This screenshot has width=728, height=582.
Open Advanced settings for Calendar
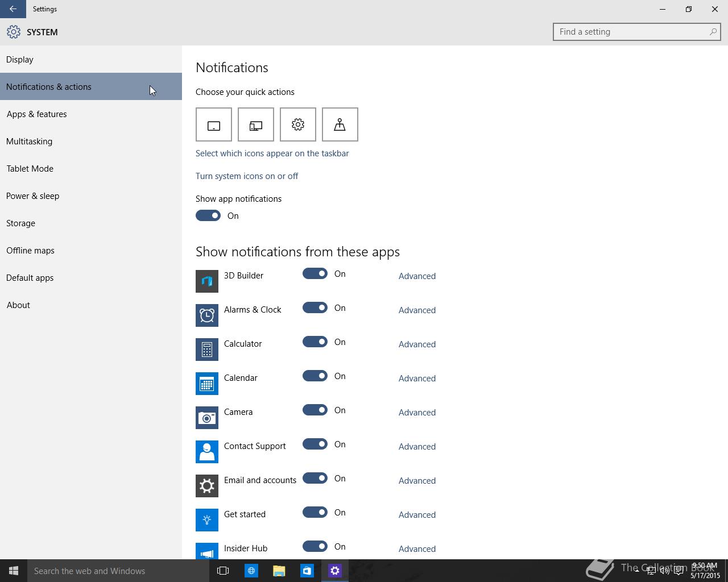click(417, 378)
